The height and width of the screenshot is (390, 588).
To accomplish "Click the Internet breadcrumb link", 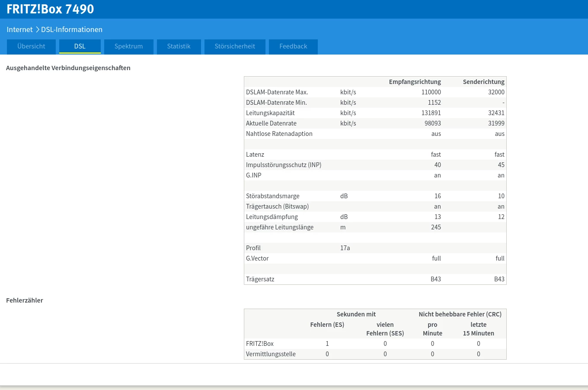I will [19, 29].
